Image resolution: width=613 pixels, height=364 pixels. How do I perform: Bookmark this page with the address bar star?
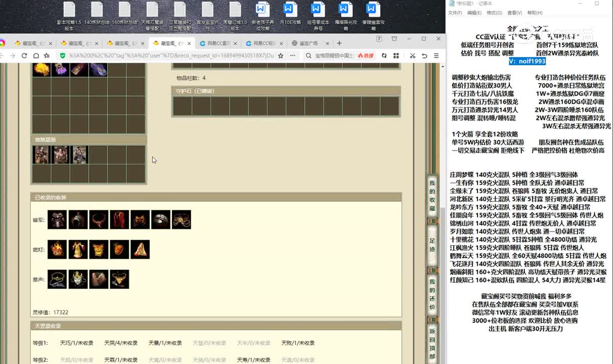pos(281,56)
